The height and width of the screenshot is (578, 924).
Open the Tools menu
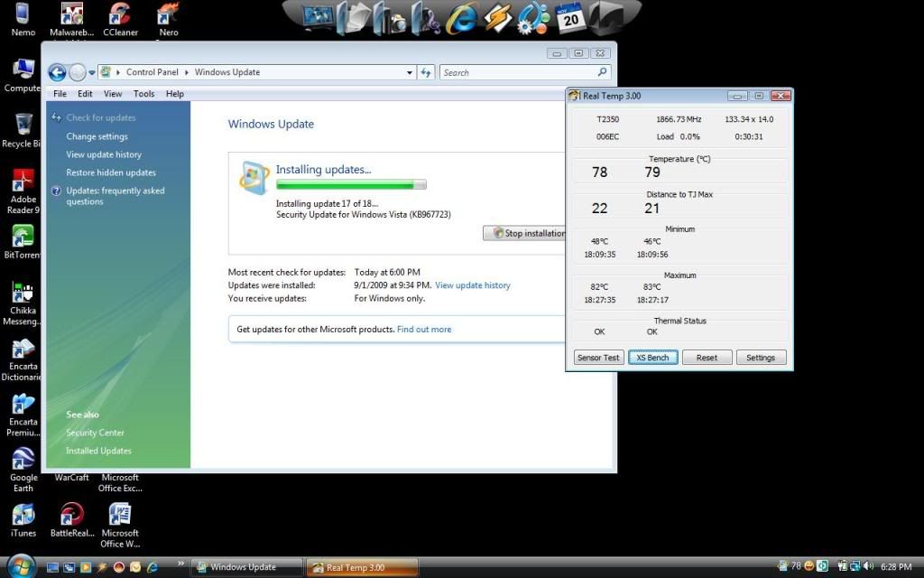click(x=143, y=94)
